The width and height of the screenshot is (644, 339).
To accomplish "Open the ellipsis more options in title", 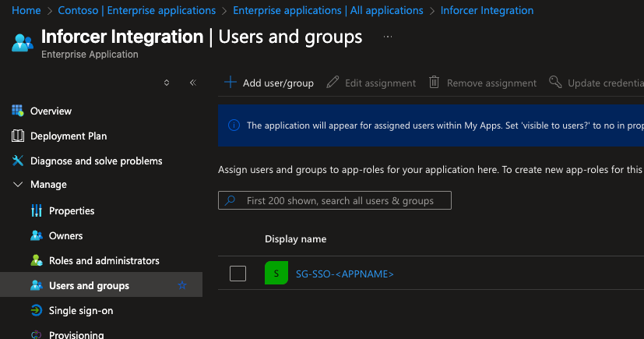I will (388, 37).
